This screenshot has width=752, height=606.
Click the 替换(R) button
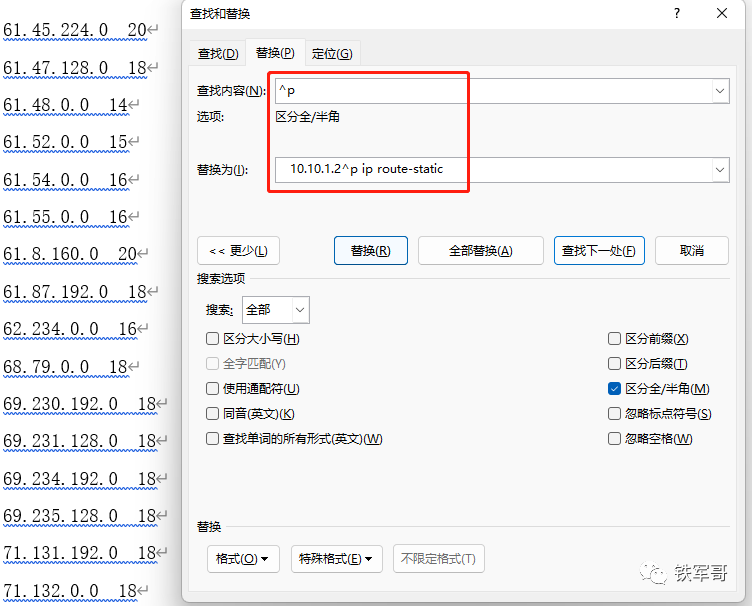pyautogui.click(x=371, y=251)
